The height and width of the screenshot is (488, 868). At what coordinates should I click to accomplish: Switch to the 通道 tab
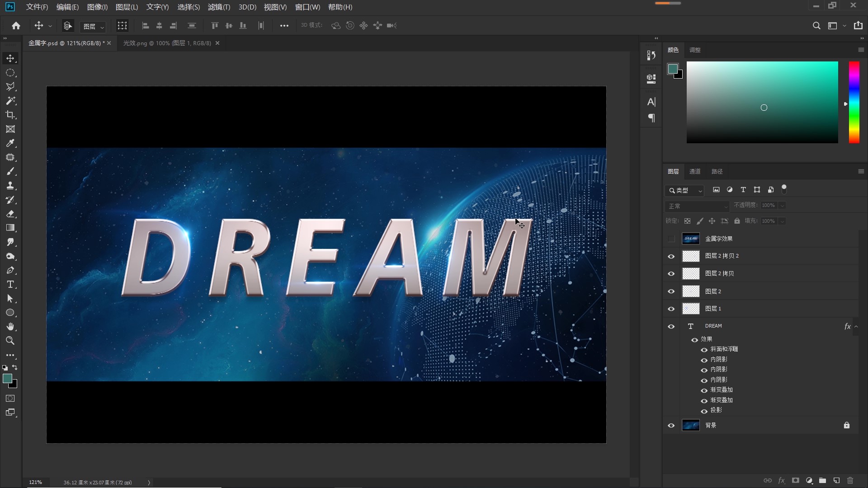pos(695,172)
